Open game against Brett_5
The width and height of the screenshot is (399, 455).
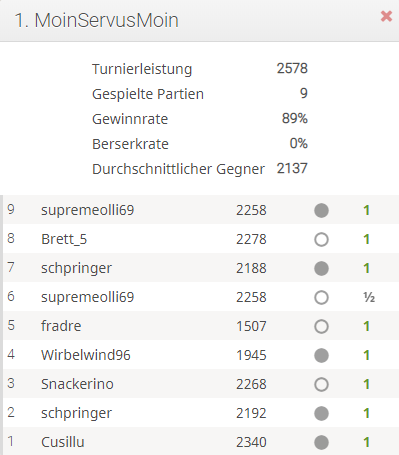tap(201, 239)
